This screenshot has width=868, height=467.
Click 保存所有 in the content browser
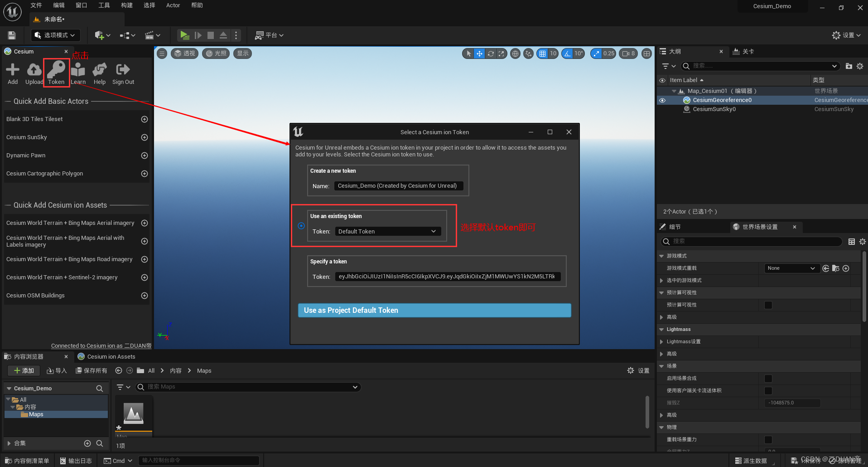pos(92,370)
